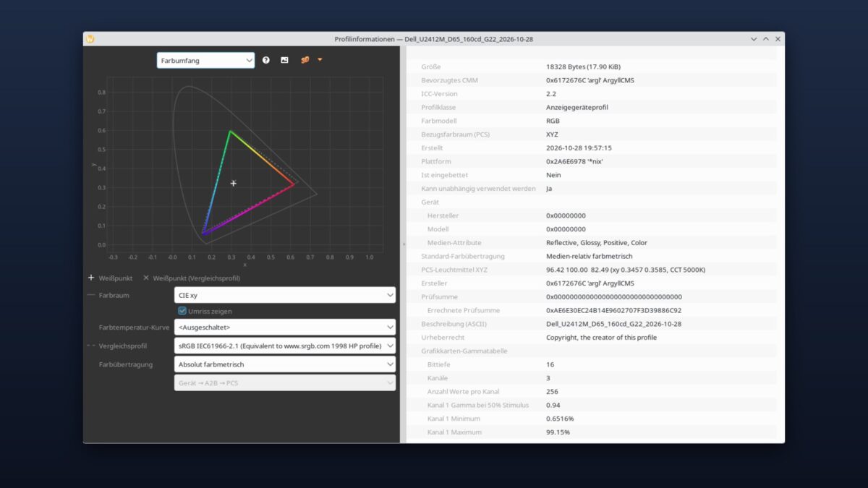Click the Weißpunkt (Vergleichsprofil) legend label

coord(196,278)
